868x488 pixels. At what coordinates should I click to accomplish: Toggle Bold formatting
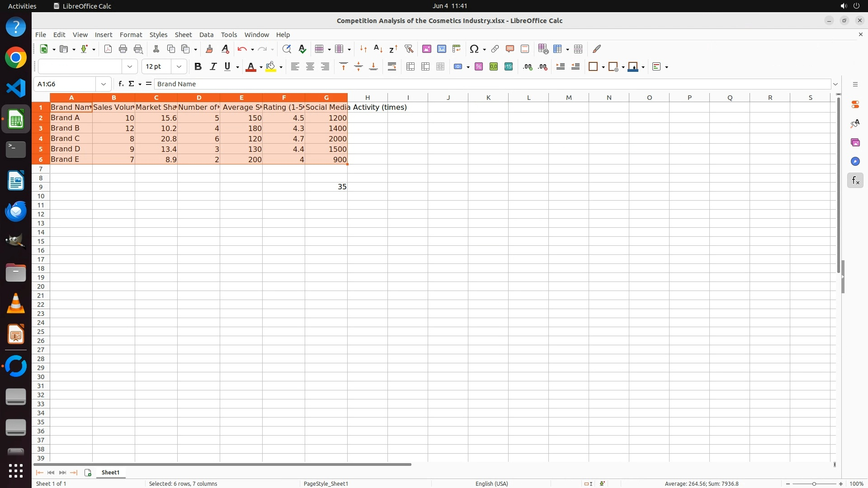[198, 66]
